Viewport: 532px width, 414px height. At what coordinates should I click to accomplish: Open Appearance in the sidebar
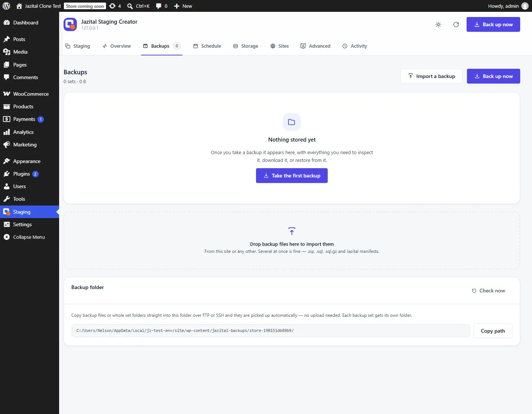coord(30,161)
